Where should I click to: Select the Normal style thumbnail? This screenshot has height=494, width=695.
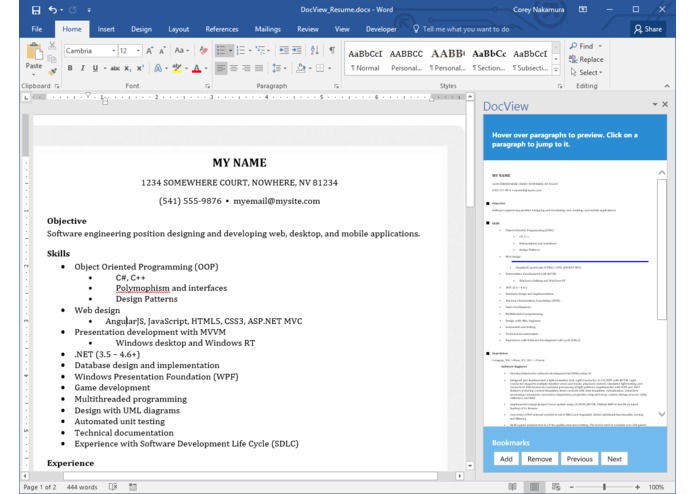365,59
